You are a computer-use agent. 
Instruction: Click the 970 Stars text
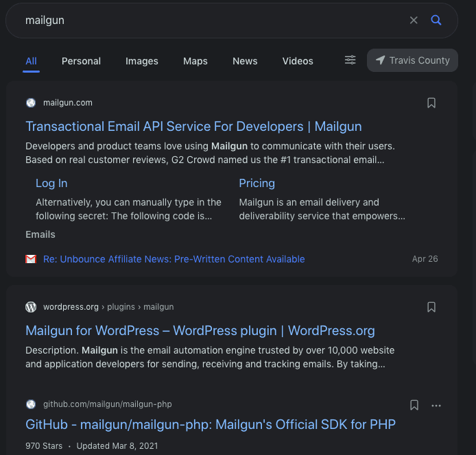(x=44, y=446)
